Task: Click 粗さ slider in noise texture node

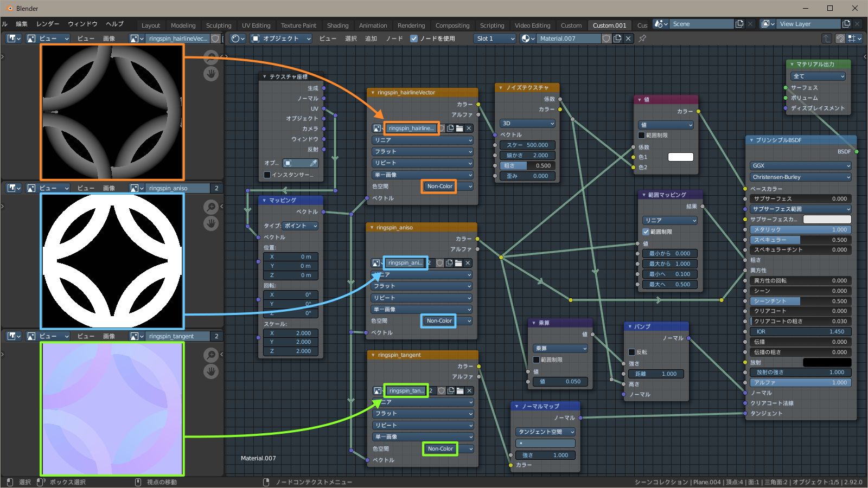Action: pyautogui.click(x=527, y=166)
